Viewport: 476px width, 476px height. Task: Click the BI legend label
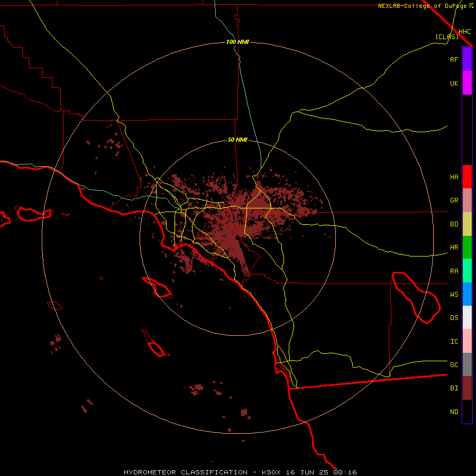tap(454, 388)
